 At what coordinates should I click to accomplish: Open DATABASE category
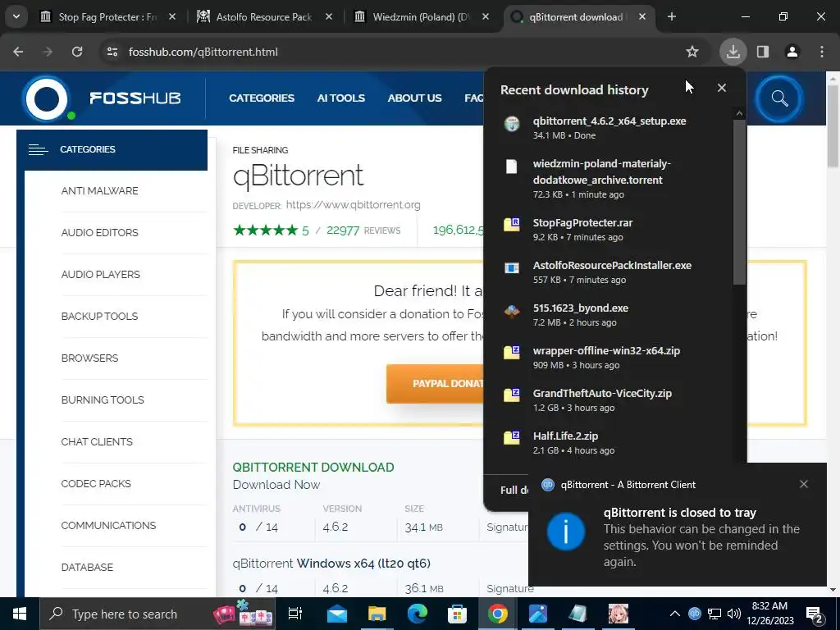pyautogui.click(x=87, y=567)
